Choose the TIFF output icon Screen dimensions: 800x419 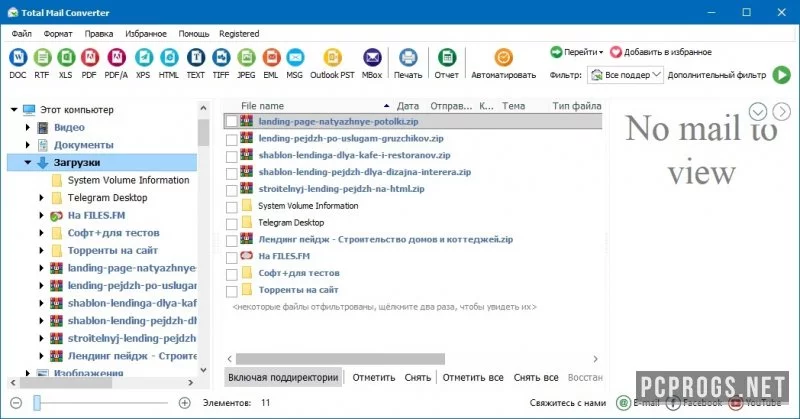click(x=221, y=58)
